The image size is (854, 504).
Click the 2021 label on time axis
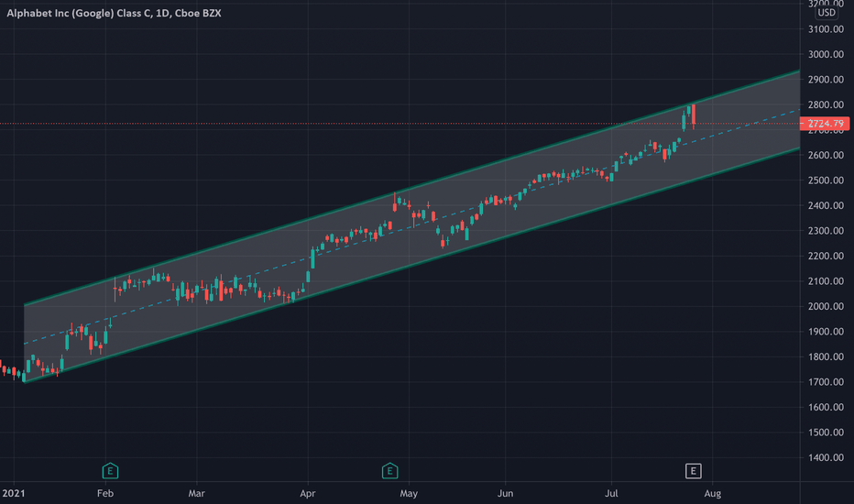13,493
